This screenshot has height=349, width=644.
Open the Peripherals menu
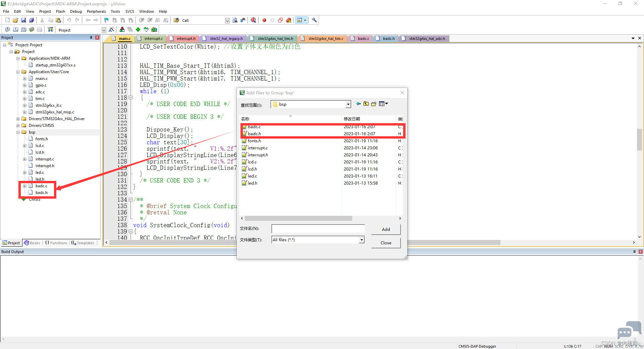click(x=96, y=11)
